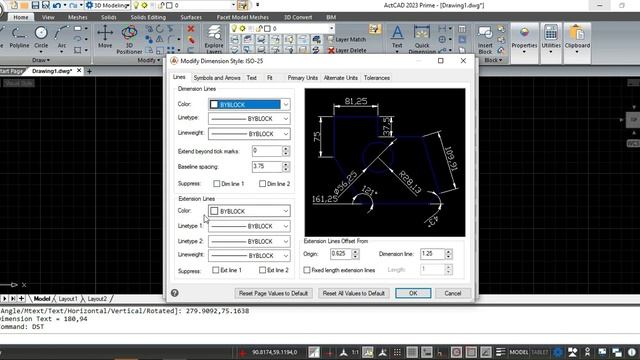The image size is (640, 360).
Task: Click the Origin offset value field
Action: 341,254
